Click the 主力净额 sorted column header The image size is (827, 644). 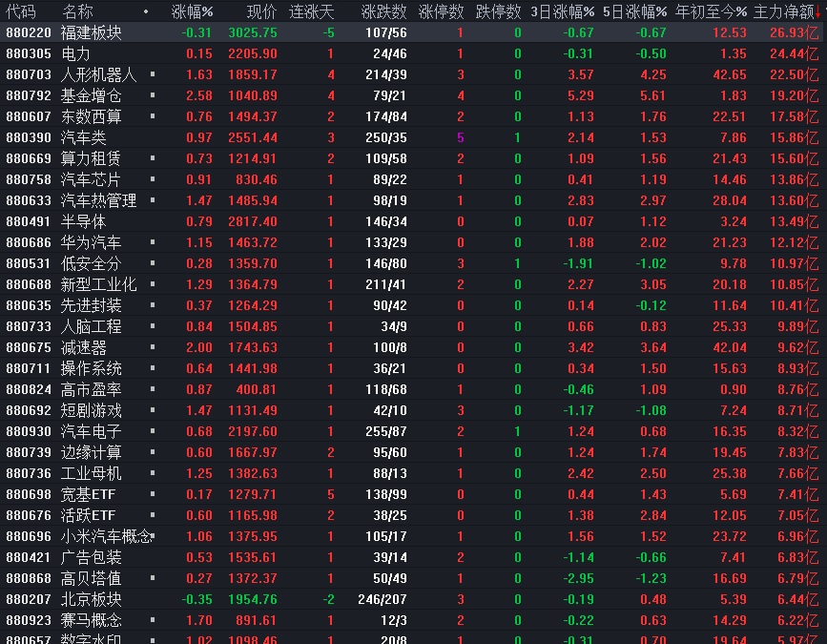[x=787, y=11]
